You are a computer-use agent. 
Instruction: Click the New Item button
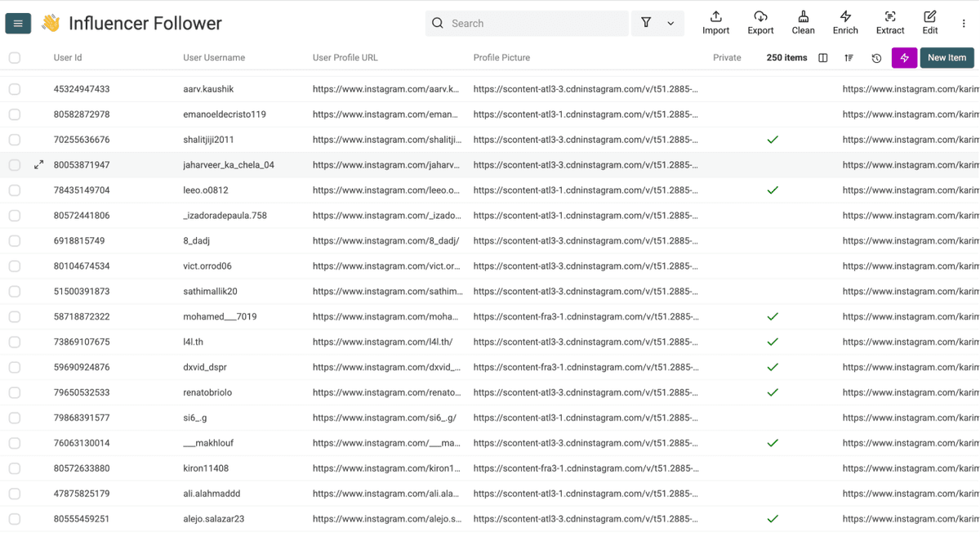click(x=947, y=58)
